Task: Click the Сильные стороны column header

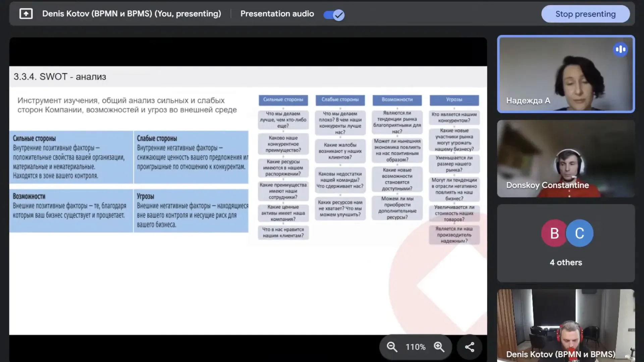Action: [283, 100]
